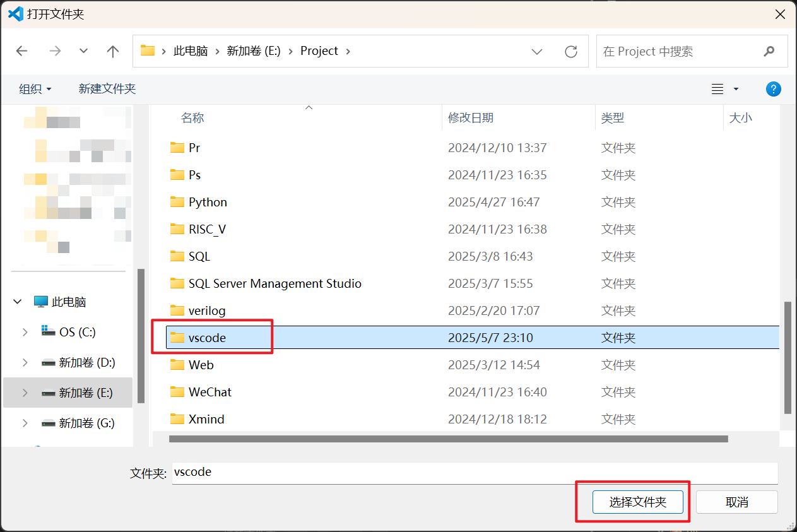This screenshot has height=532, width=797.
Task: Go up one folder level
Action: (113, 51)
